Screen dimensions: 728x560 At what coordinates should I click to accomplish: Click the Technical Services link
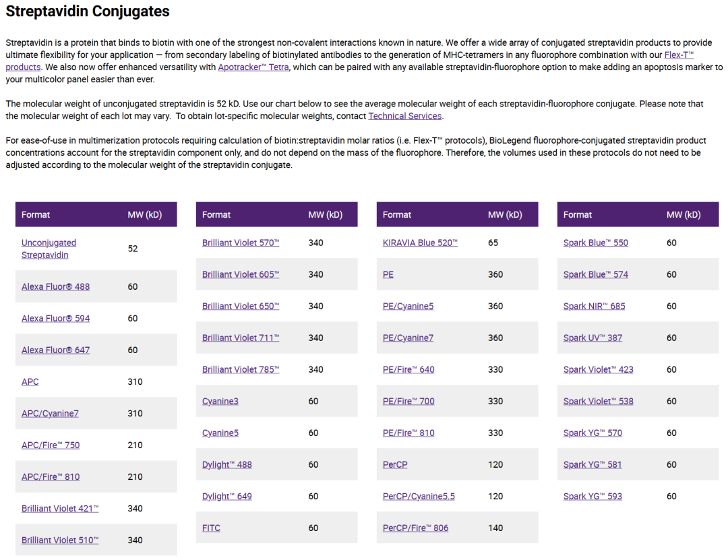click(x=405, y=116)
